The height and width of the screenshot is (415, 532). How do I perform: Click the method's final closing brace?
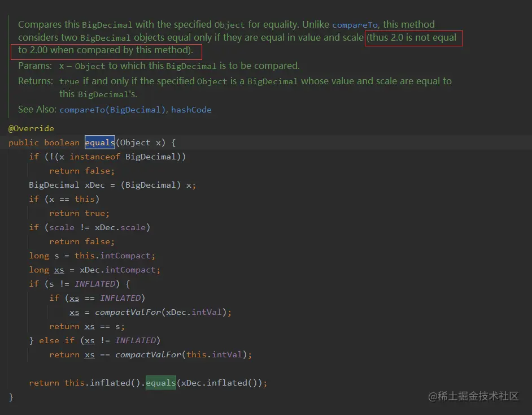pos(11,397)
